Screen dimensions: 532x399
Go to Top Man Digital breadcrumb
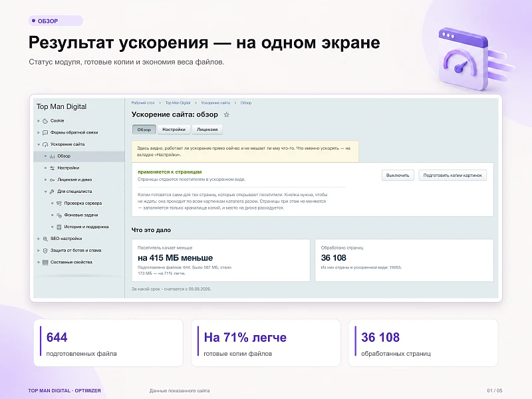pos(178,103)
